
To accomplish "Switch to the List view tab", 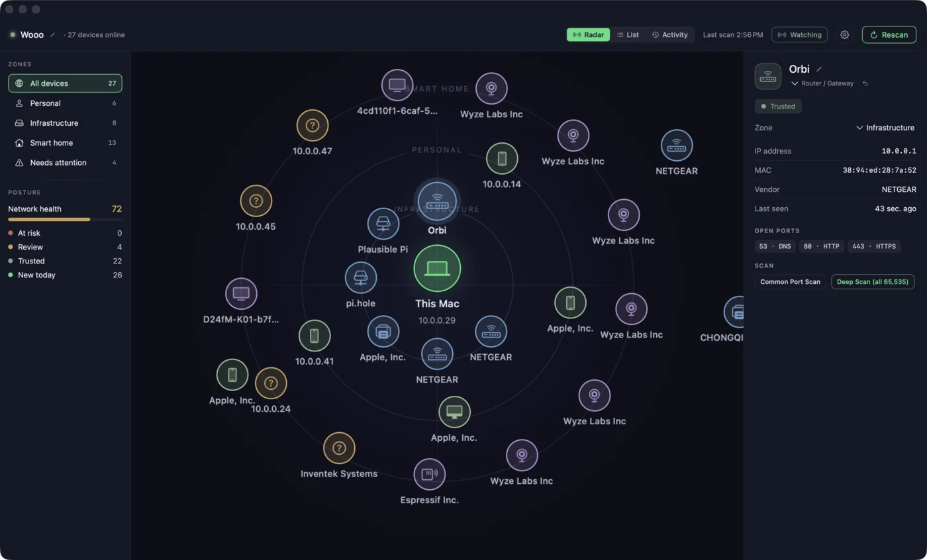I will coord(628,34).
